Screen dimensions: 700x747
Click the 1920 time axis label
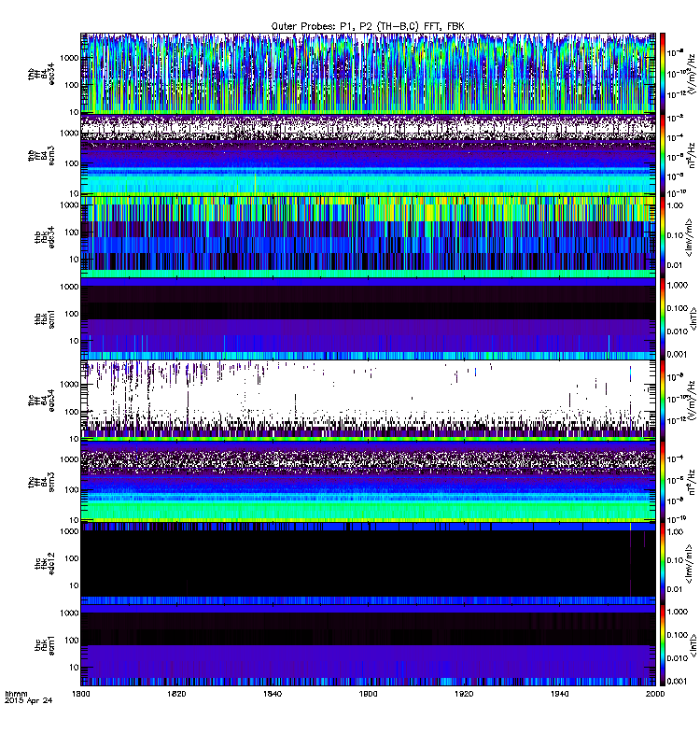[464, 694]
